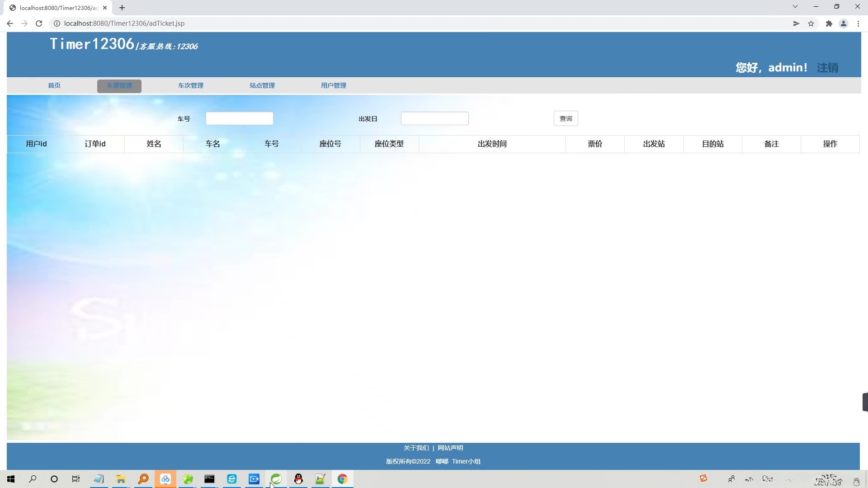Go to the 首页 navigation tab

tap(54, 85)
